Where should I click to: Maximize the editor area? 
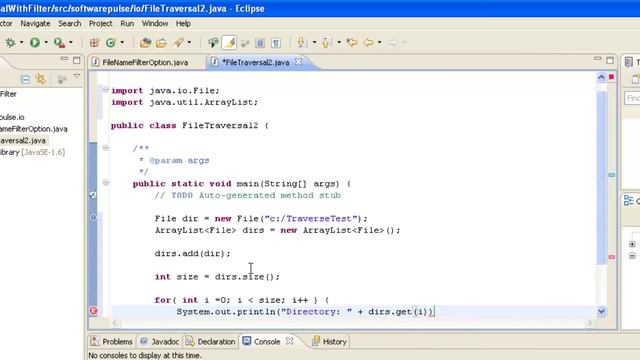pos(610,60)
